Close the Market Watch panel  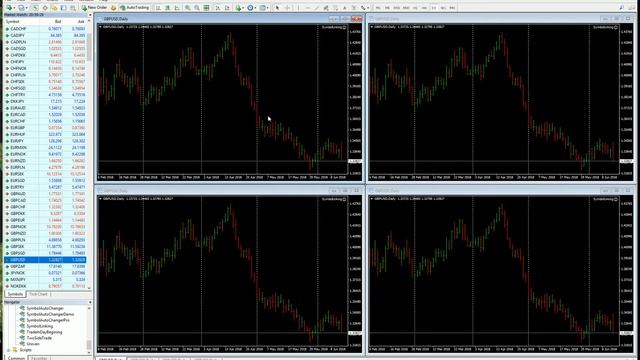90,15
